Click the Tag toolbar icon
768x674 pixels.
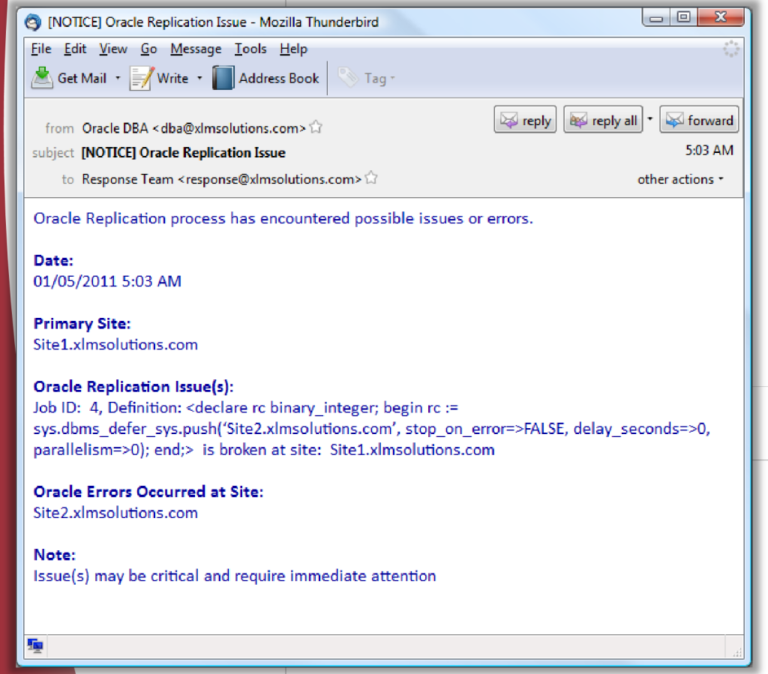pos(348,78)
